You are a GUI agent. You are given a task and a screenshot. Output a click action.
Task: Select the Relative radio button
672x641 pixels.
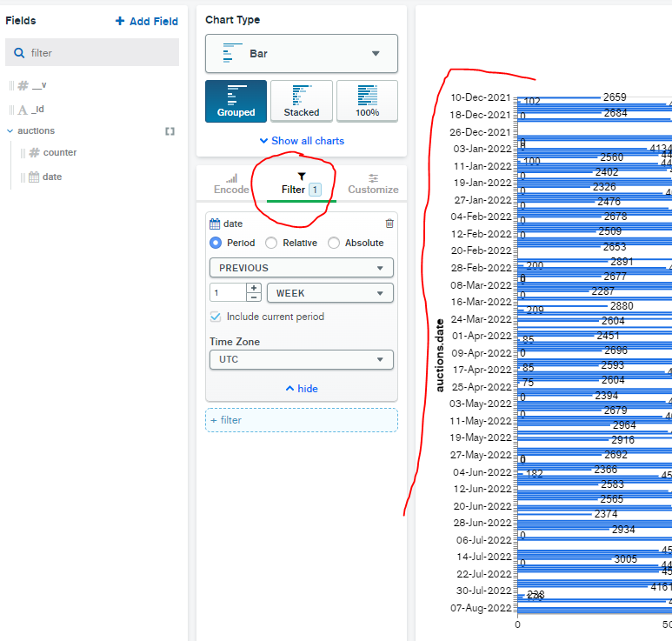[271, 244]
